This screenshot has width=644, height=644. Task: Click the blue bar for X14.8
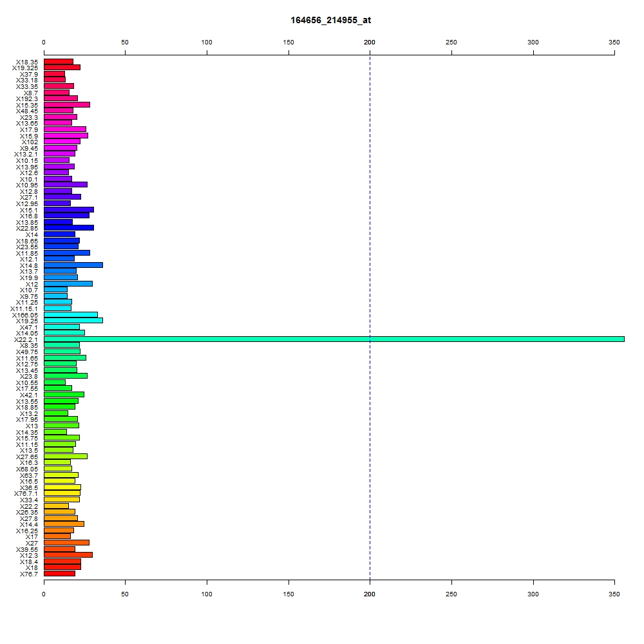[73, 265]
